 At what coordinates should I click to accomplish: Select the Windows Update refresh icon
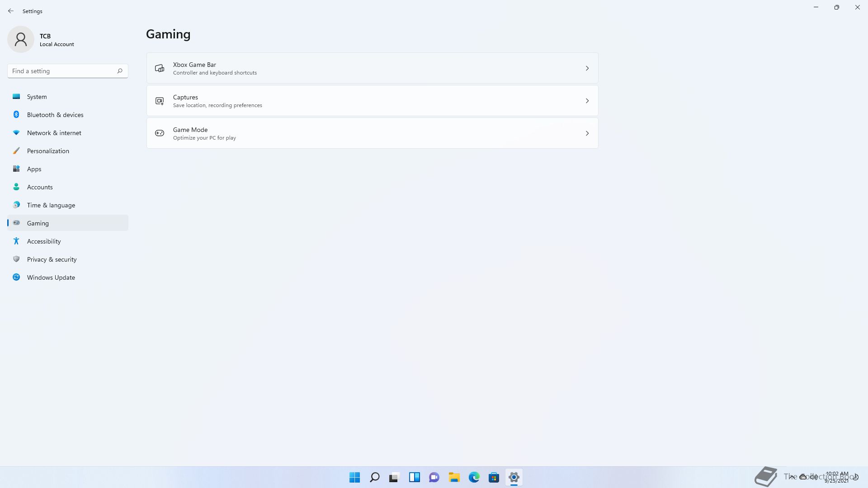(x=16, y=277)
